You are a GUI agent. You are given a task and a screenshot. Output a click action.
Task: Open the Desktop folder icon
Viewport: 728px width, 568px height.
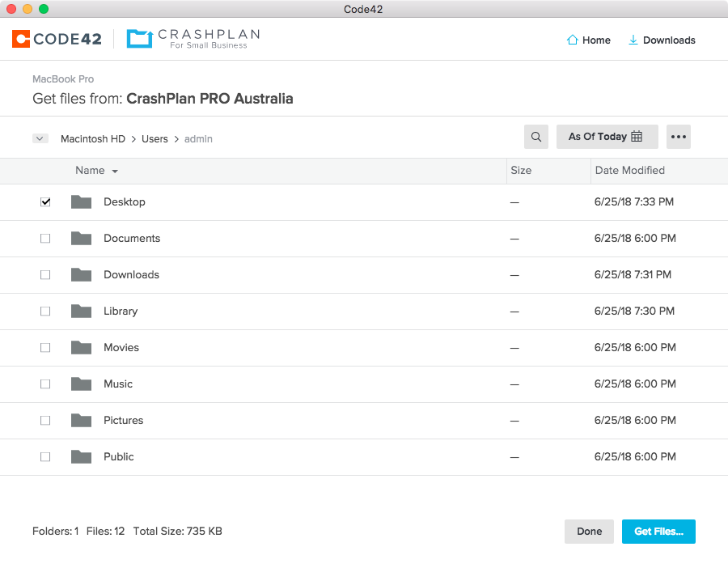click(x=81, y=201)
